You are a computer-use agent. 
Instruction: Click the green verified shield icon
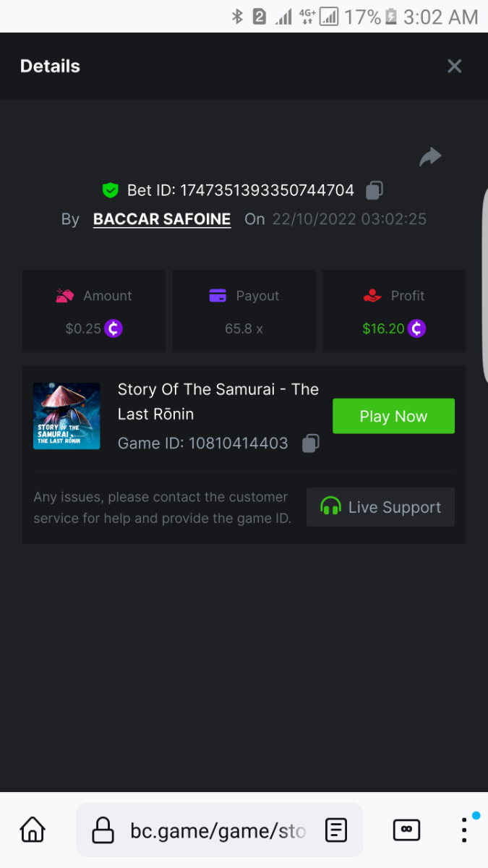[110, 190]
